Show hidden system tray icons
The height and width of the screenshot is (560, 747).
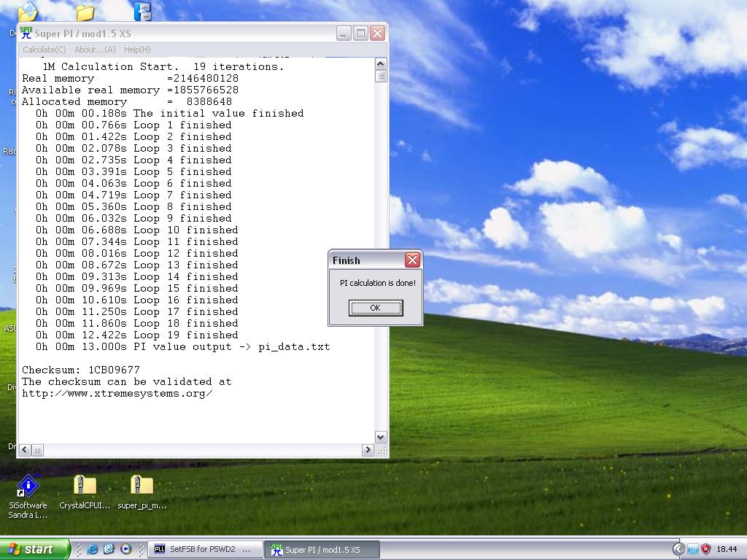click(678, 549)
